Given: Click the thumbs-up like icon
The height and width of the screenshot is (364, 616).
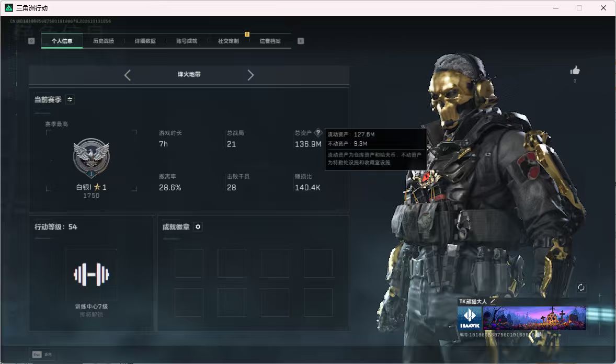Looking at the screenshot, I should [575, 71].
